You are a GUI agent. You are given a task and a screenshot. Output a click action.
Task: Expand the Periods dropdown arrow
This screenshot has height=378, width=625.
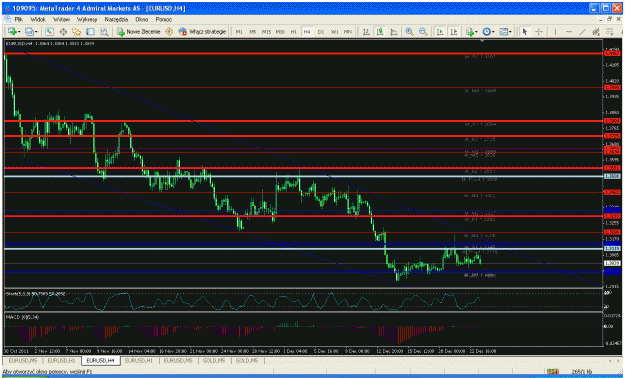(x=493, y=32)
